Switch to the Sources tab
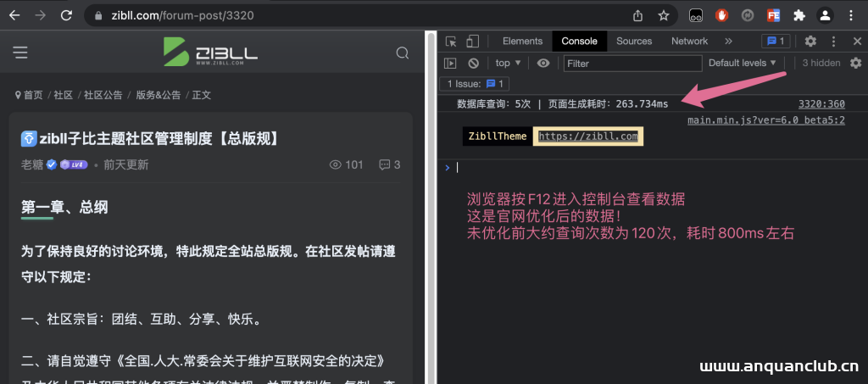This screenshot has width=868, height=384. click(x=634, y=41)
